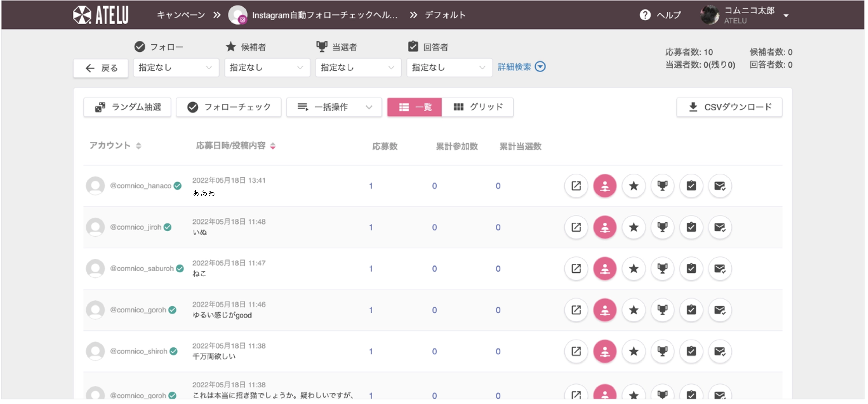The image size is (868, 404).
Task: Click the CSVダウンロード button
Action: (x=729, y=107)
